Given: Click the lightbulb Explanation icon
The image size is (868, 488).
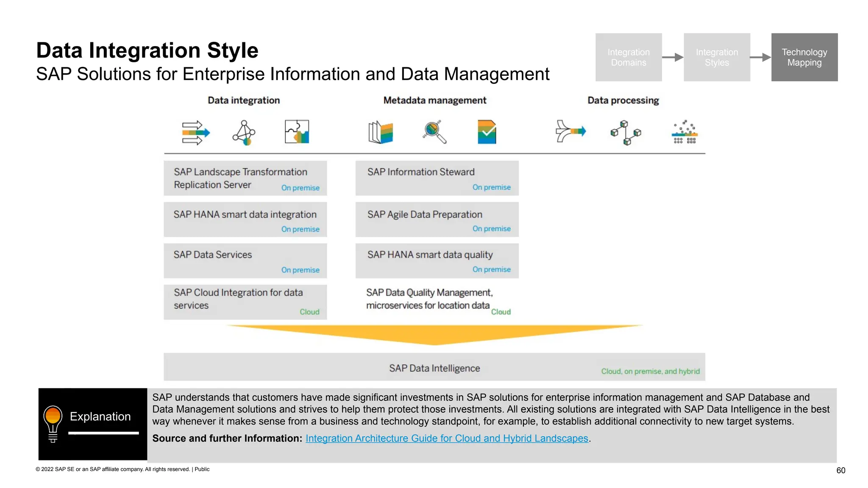Looking at the screenshot, I should tap(53, 424).
